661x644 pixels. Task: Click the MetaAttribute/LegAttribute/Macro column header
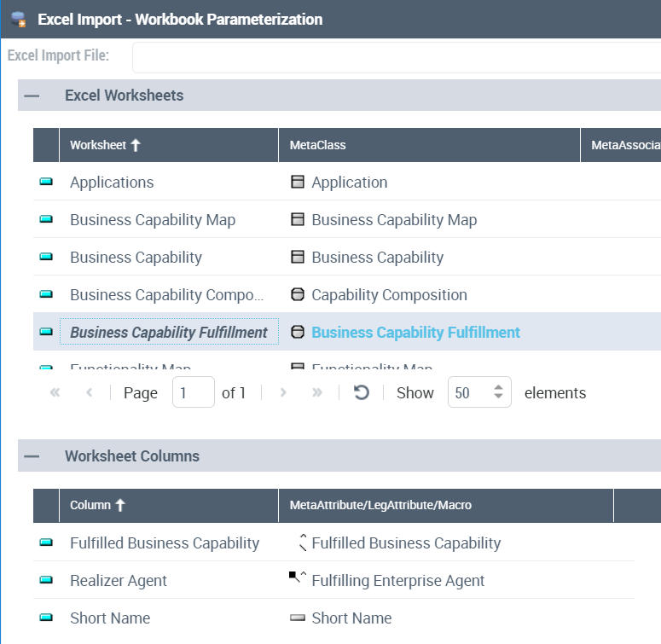[x=380, y=506]
